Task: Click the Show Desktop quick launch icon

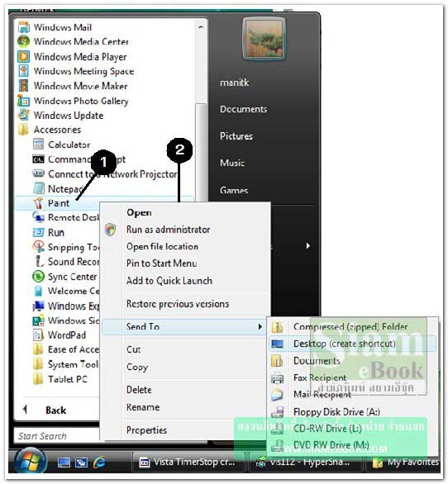Action: click(x=64, y=463)
